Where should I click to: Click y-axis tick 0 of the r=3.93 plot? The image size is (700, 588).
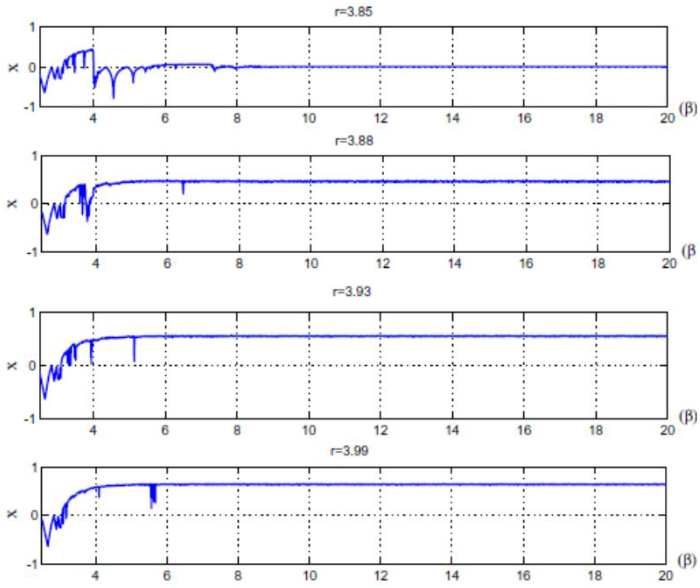32,366
